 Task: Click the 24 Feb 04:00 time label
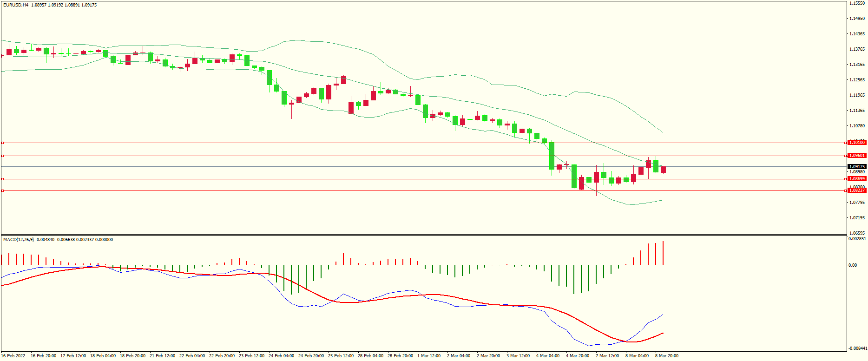tap(281, 356)
